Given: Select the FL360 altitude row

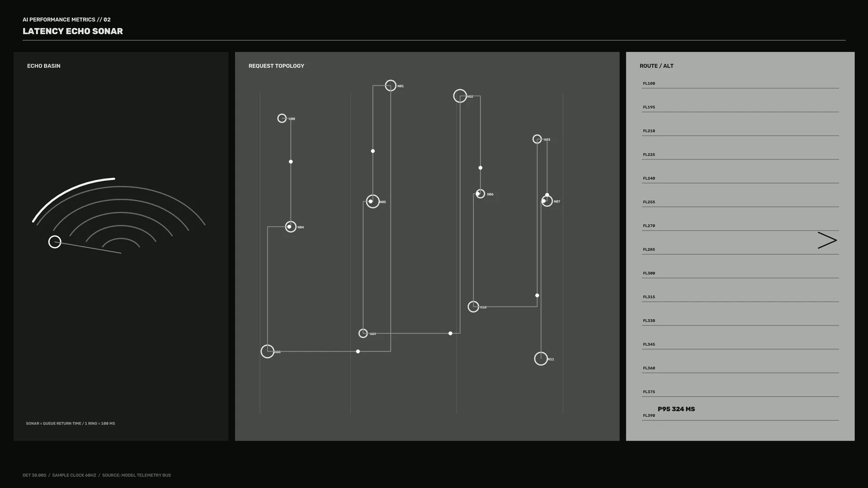Looking at the screenshot, I should click(740, 369).
